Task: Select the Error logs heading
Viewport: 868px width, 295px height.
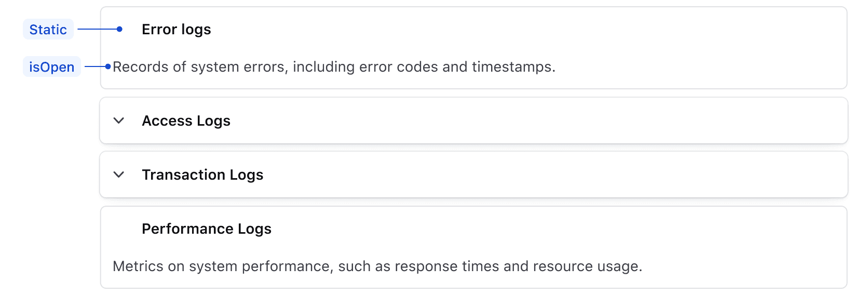Action: [x=176, y=30]
